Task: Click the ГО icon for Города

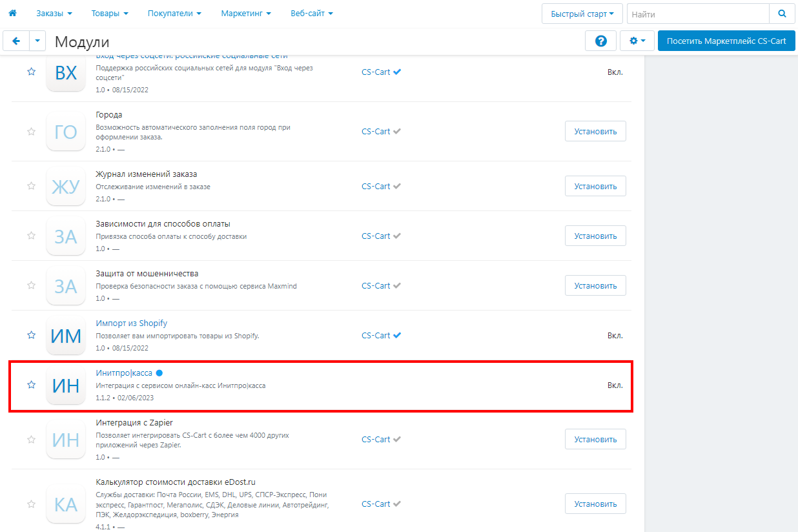Action: (x=66, y=132)
